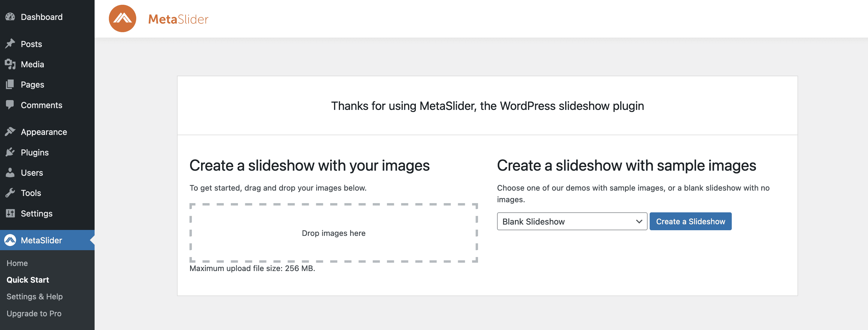Screen dimensions: 868x330
Task: Click the Appearance paintbrush icon
Action: [10, 132]
